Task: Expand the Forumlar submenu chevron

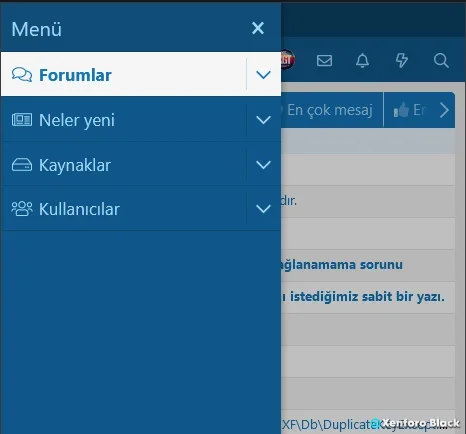Action: coord(263,74)
